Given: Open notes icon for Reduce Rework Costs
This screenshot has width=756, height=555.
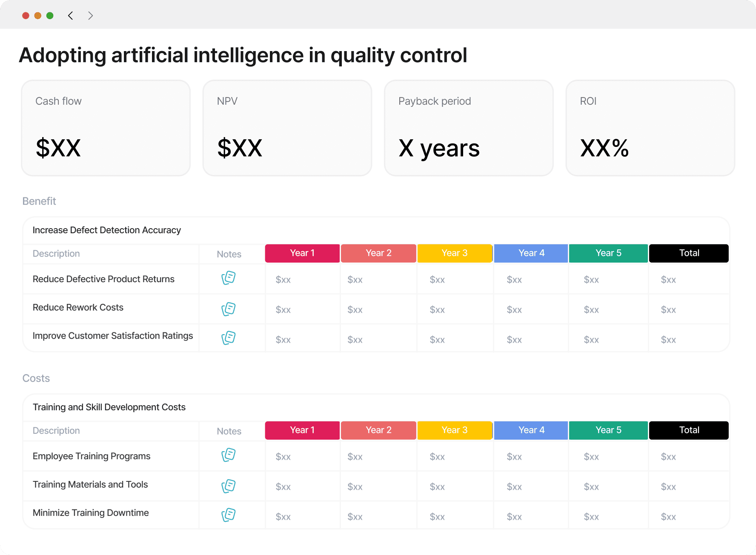Looking at the screenshot, I should (x=229, y=309).
